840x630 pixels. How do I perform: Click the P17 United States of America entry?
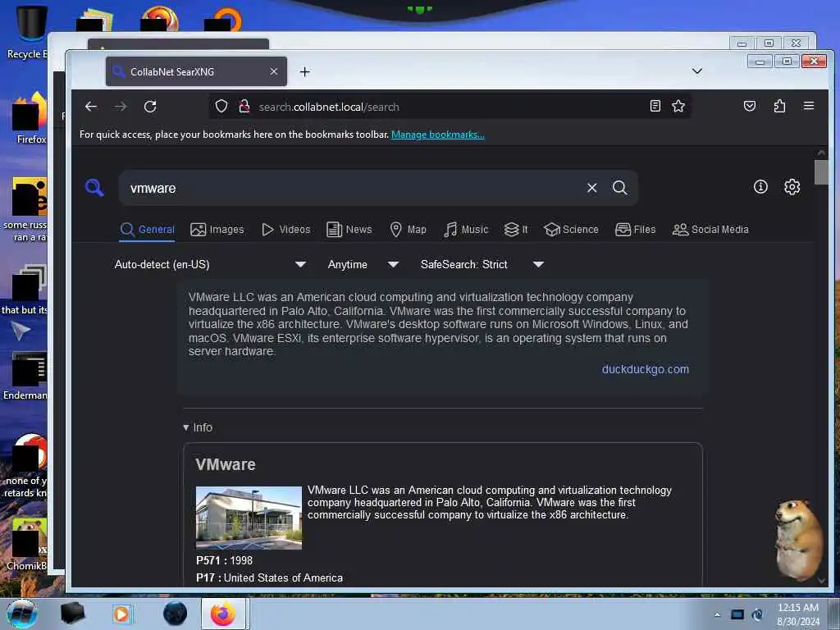point(269,577)
